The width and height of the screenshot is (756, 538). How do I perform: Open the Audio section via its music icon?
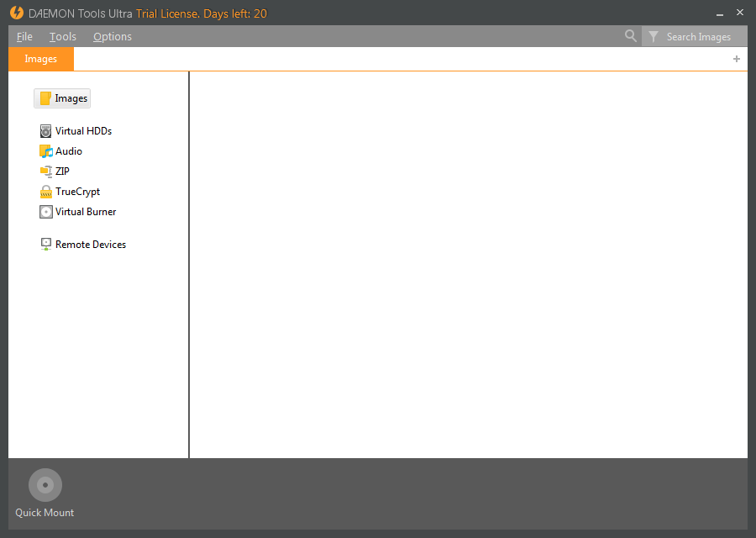point(45,150)
